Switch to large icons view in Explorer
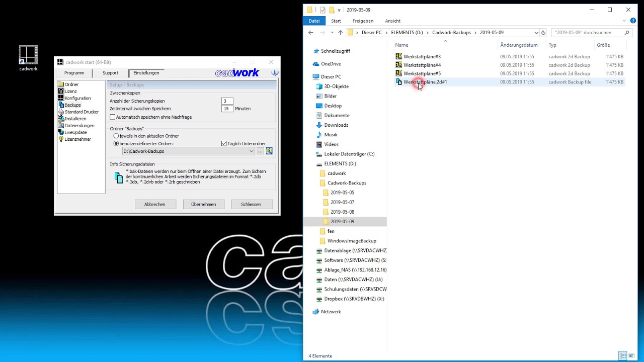The height and width of the screenshot is (362, 644). click(632, 356)
